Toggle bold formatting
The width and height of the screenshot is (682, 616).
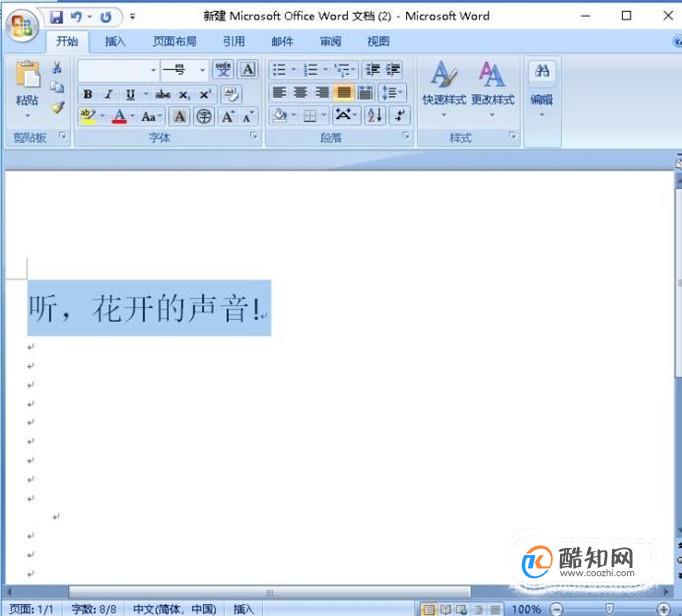88,94
